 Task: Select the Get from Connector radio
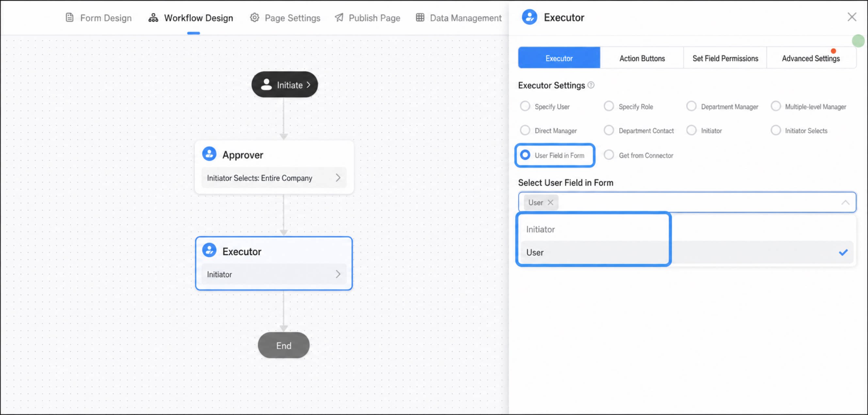tap(608, 155)
